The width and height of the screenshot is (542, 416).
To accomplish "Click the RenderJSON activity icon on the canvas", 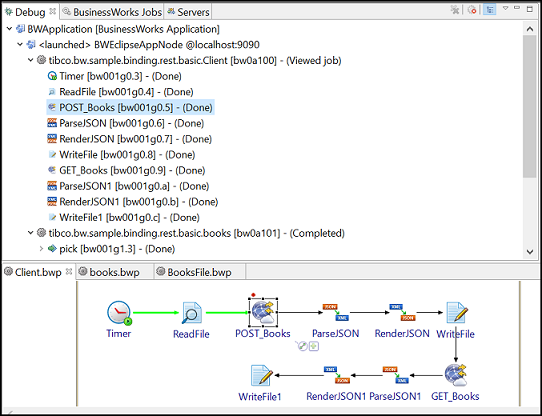I will point(402,312).
